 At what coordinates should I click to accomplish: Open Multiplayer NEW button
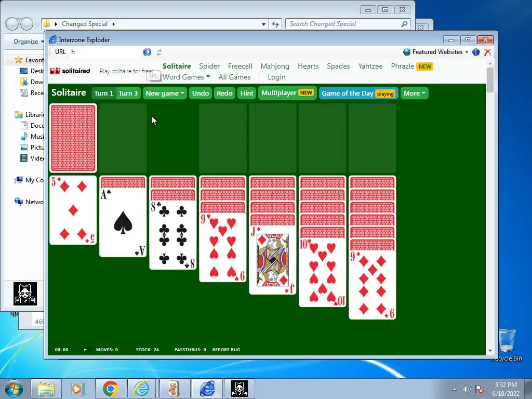click(x=287, y=93)
